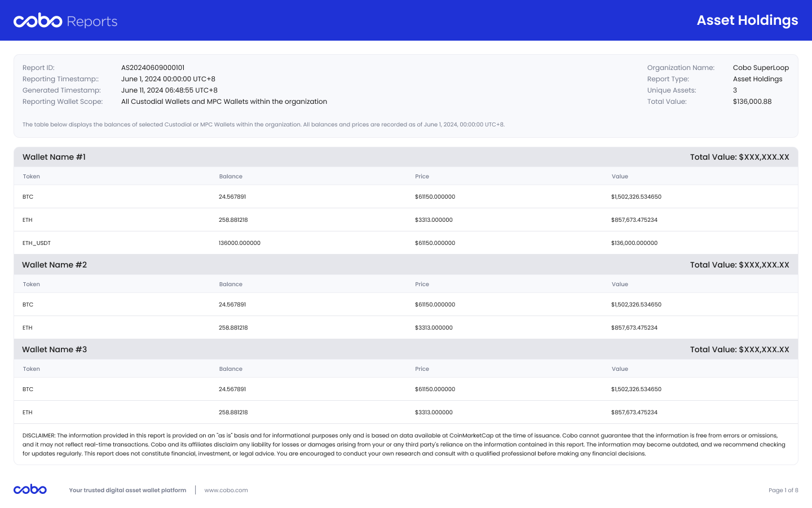Screen dimensions: 812x508
Task: Click Token column header in Wallet #3
Action: tap(32, 369)
